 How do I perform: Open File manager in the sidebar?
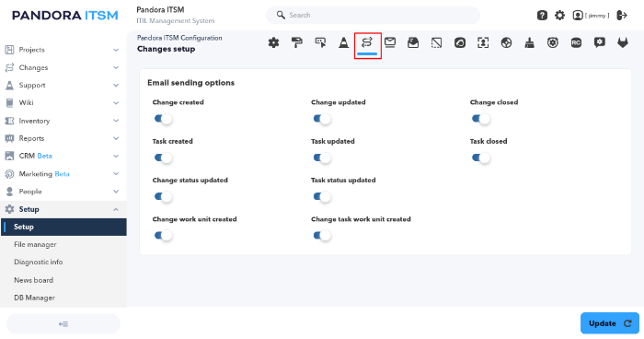tap(35, 244)
